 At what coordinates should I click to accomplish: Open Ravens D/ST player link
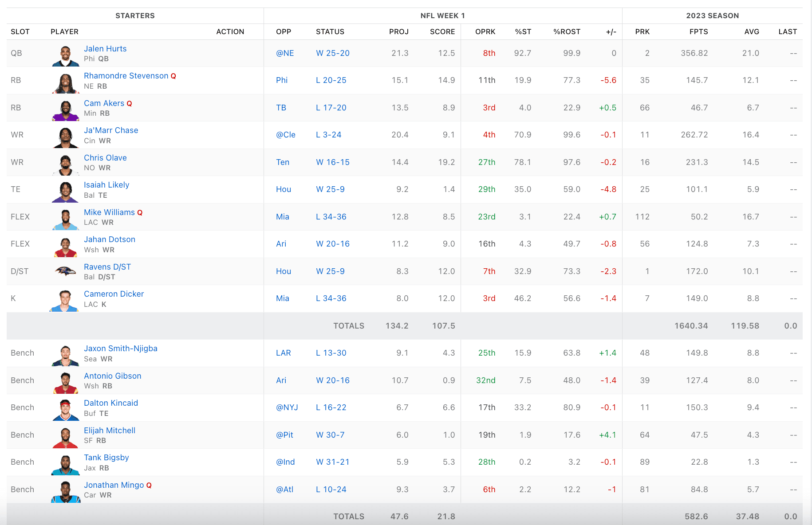(107, 267)
